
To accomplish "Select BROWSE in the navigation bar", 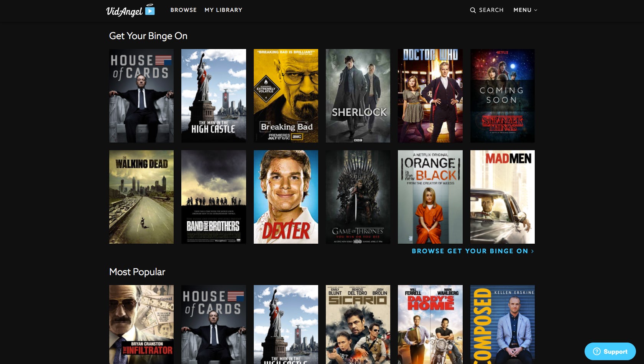I will click(183, 10).
